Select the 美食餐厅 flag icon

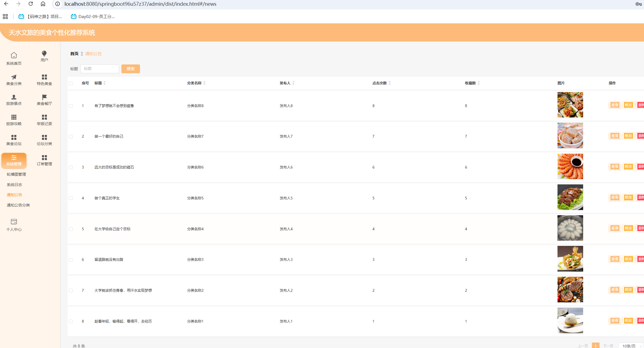click(44, 97)
